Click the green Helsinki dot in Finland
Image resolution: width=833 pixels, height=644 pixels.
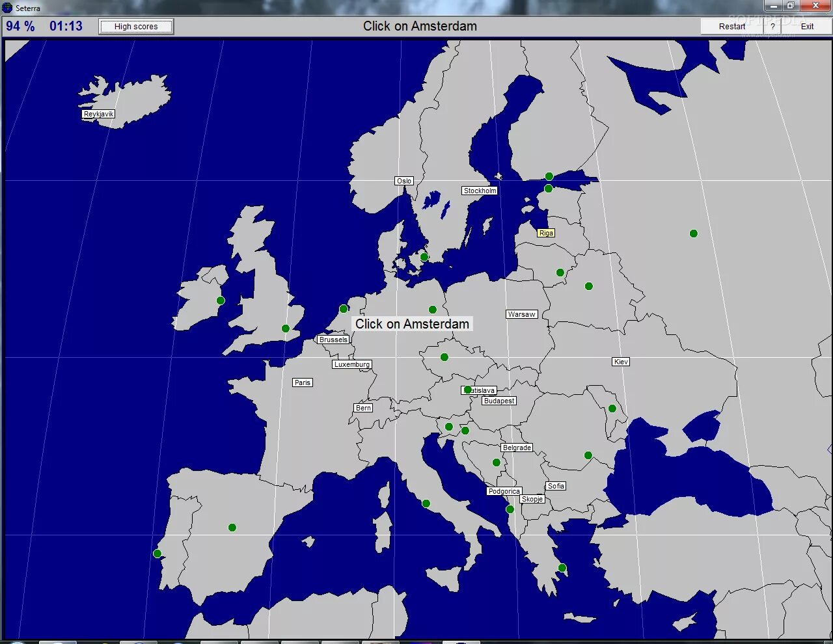click(x=549, y=176)
